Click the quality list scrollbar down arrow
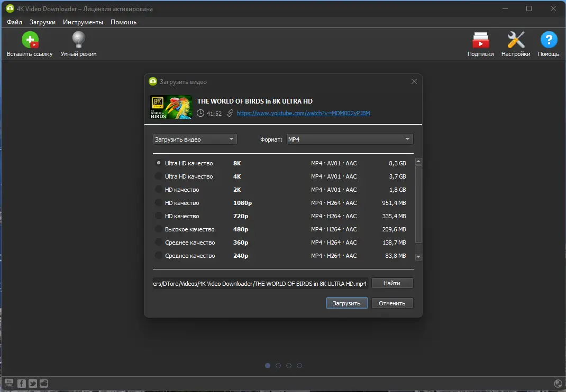 pos(418,257)
